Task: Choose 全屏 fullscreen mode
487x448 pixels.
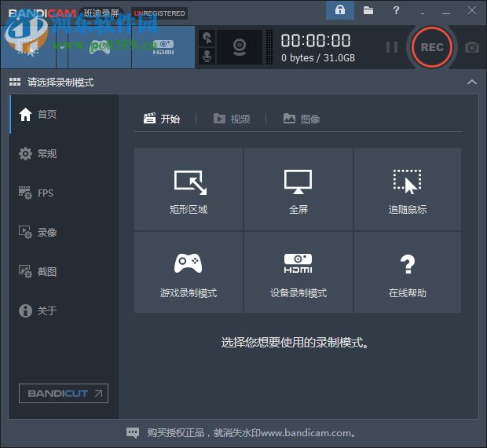Action: coord(298,189)
